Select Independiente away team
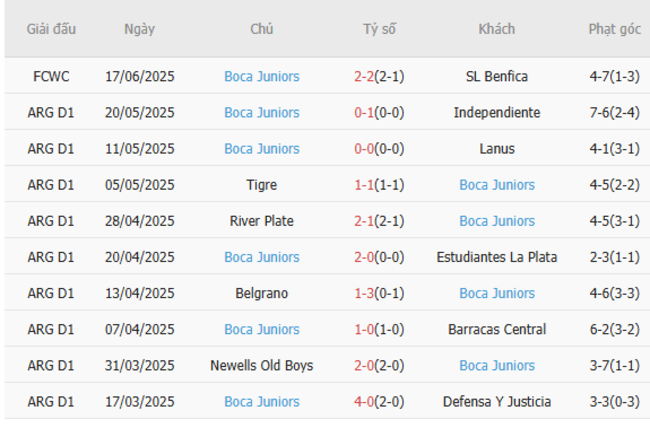 click(x=497, y=112)
